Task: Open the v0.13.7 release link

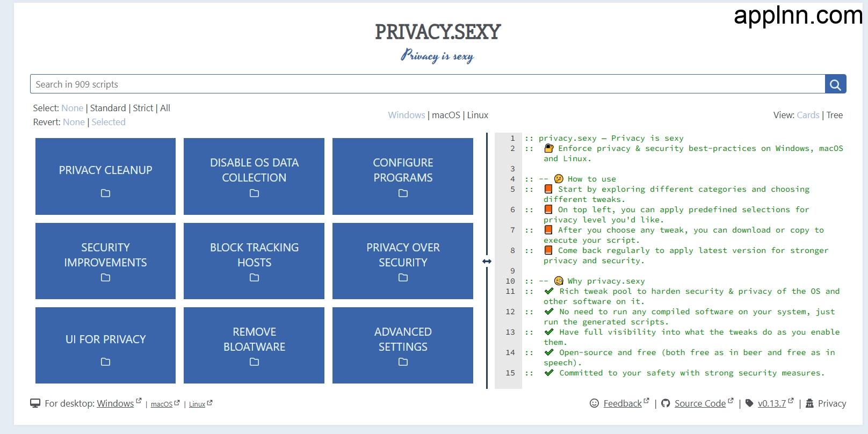Action: pos(772,403)
